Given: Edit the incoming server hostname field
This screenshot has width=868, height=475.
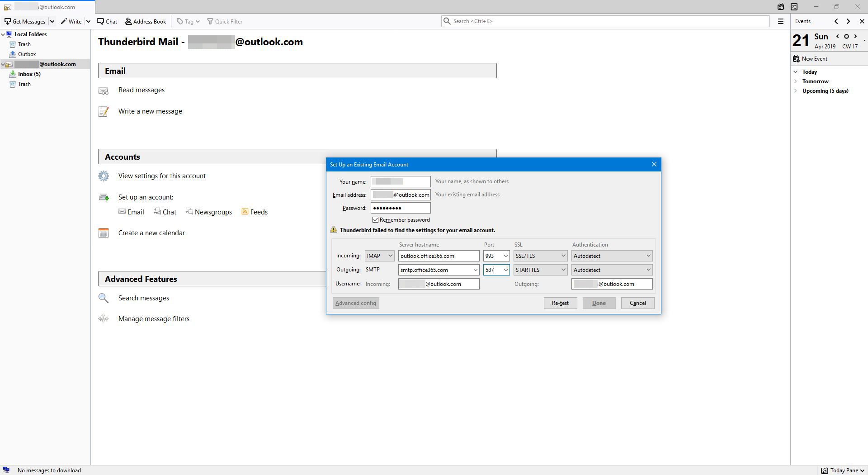Looking at the screenshot, I should [439, 256].
